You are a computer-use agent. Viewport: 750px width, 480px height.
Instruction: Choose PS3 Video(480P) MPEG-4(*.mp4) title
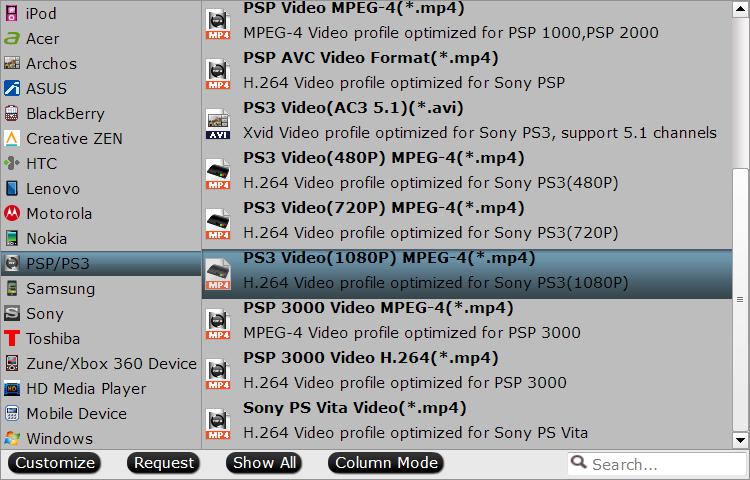coord(384,158)
